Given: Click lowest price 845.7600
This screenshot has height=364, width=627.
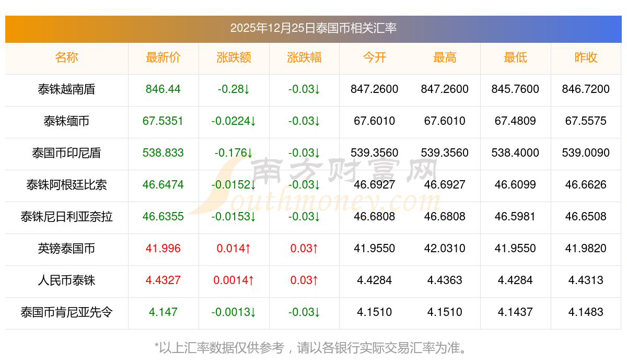Looking at the screenshot, I should (515, 89).
